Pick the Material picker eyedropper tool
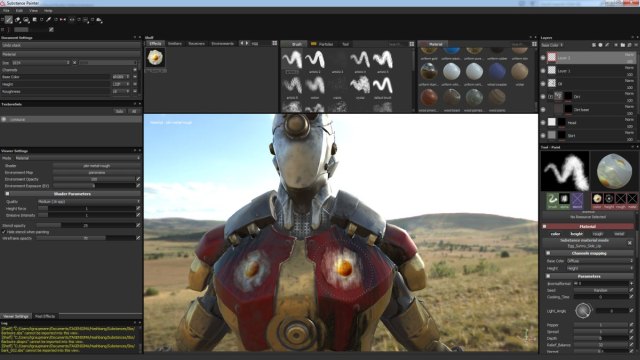640x360 pixels. [49, 19]
